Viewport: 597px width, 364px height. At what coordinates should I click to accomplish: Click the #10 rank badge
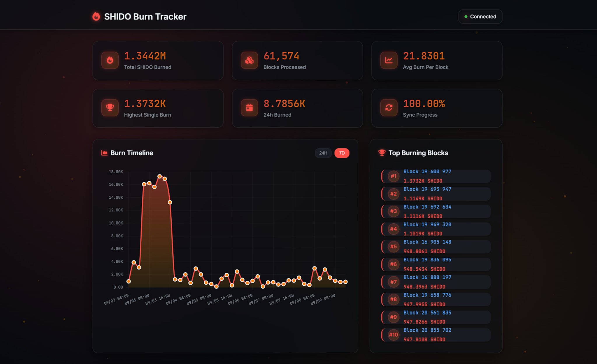(393, 335)
